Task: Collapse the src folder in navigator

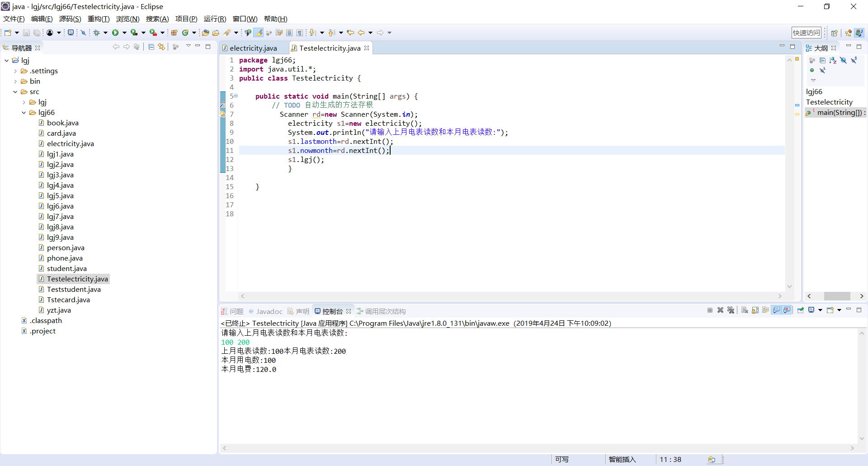Action: pyautogui.click(x=15, y=92)
